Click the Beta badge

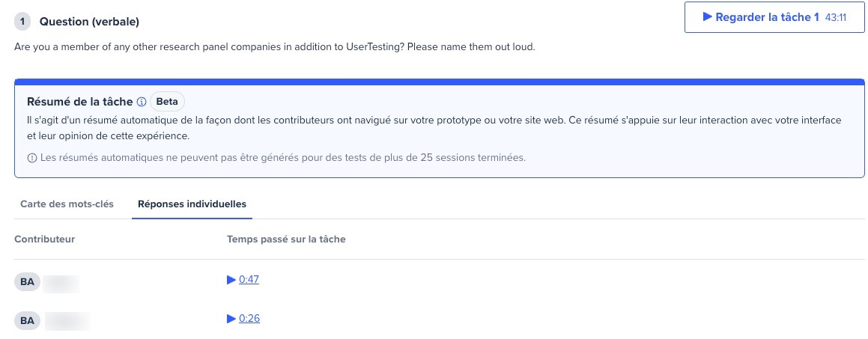pyautogui.click(x=167, y=102)
